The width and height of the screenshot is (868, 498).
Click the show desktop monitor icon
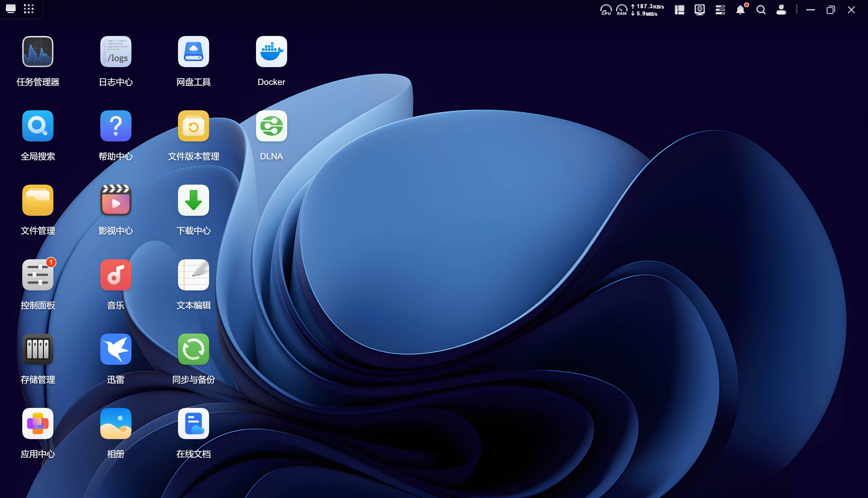(11, 9)
